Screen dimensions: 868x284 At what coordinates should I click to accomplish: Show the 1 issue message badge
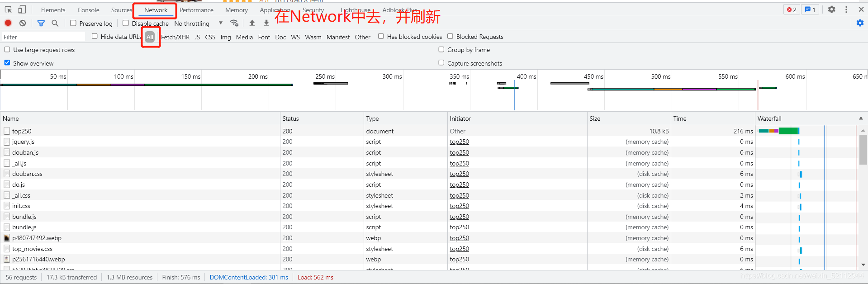(x=810, y=9)
